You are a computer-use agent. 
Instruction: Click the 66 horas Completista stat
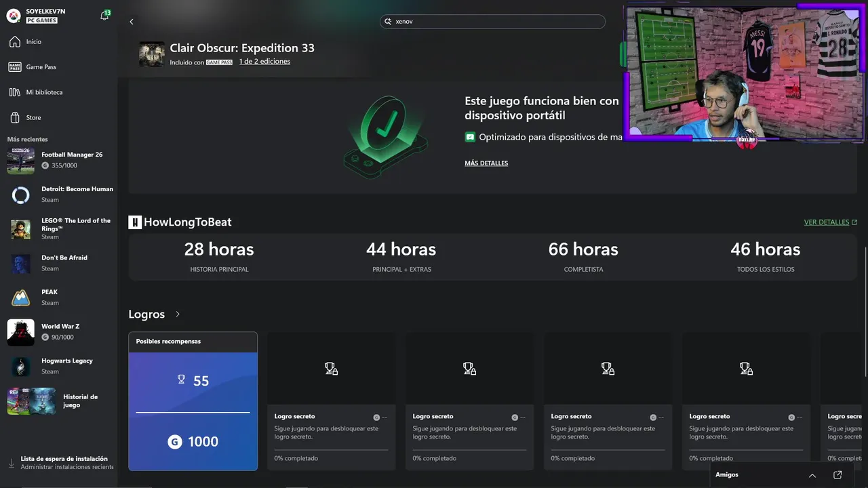tap(583, 257)
